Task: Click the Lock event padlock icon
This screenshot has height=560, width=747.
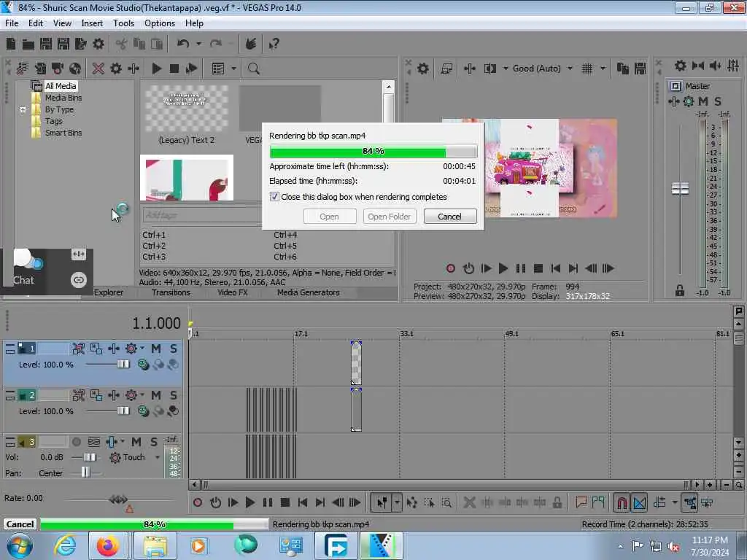Action: point(557,502)
